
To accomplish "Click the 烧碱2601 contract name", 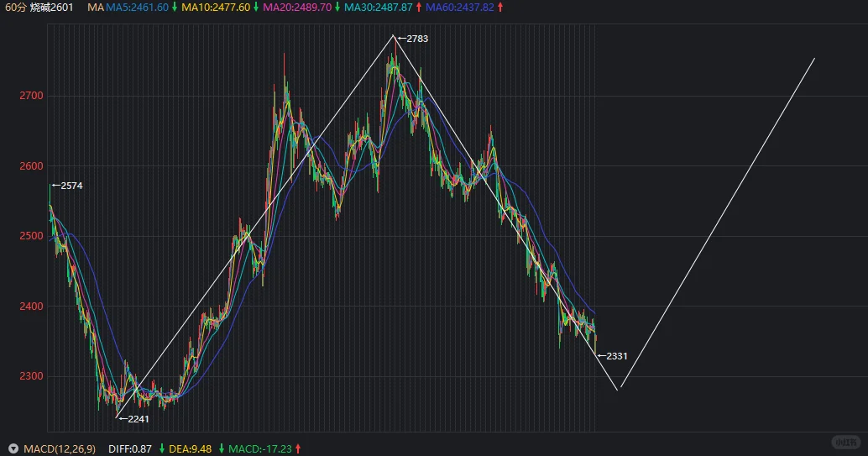I will [x=51, y=8].
